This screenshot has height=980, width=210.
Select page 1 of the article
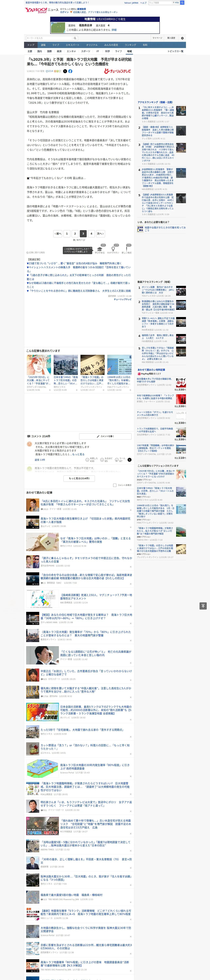67,234
